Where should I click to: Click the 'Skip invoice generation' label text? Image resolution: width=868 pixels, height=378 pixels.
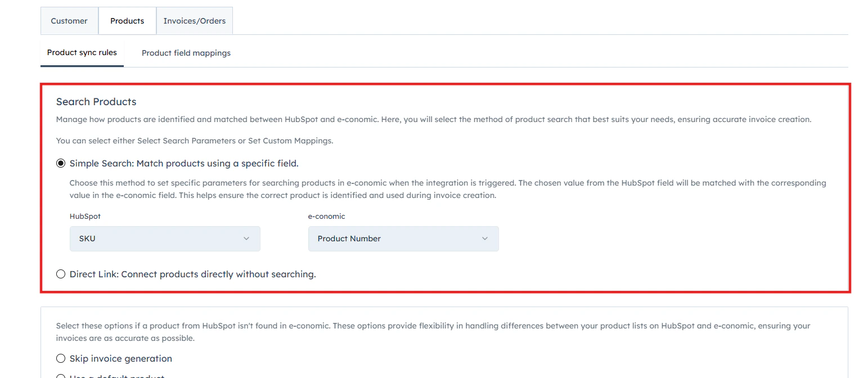click(x=121, y=358)
